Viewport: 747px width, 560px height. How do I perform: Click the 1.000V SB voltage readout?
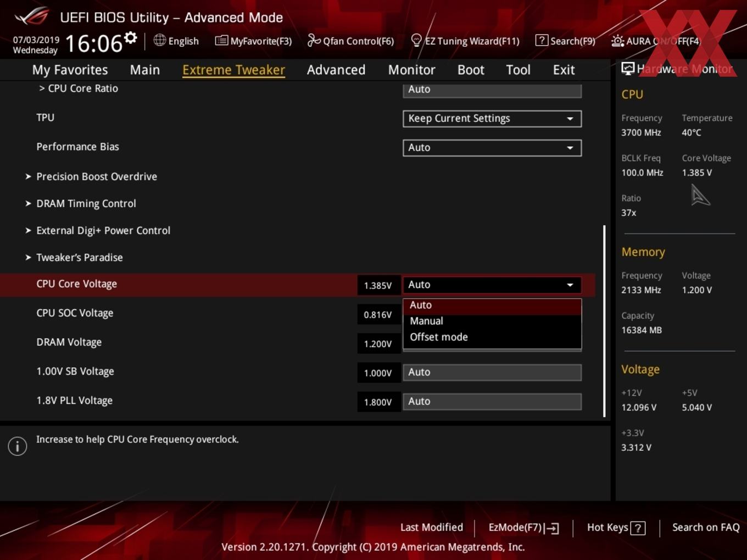coord(378,373)
